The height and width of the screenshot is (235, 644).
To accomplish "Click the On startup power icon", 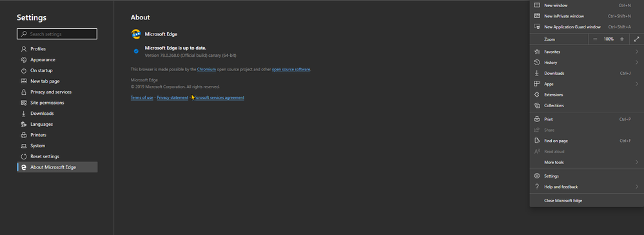I will point(23,70).
